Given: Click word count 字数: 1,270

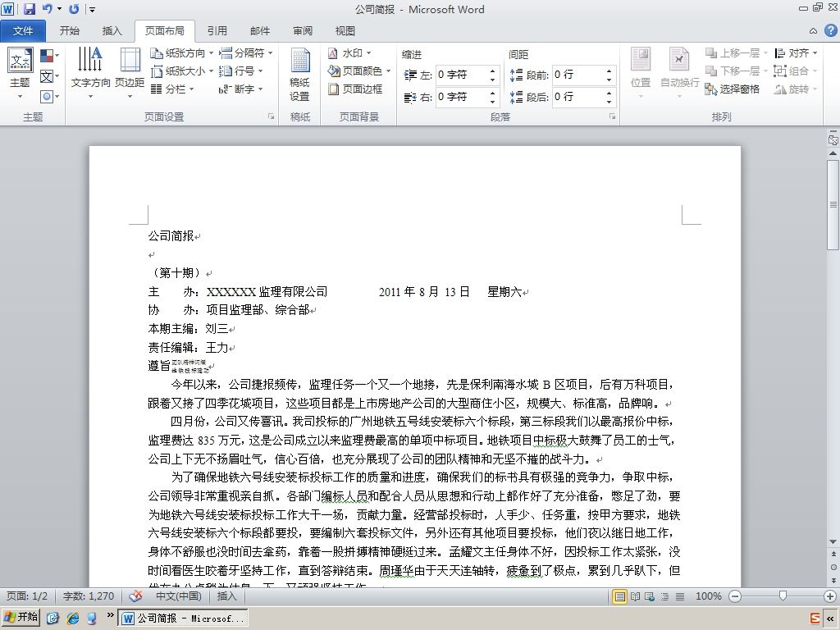Looking at the screenshot, I should pos(89,596).
